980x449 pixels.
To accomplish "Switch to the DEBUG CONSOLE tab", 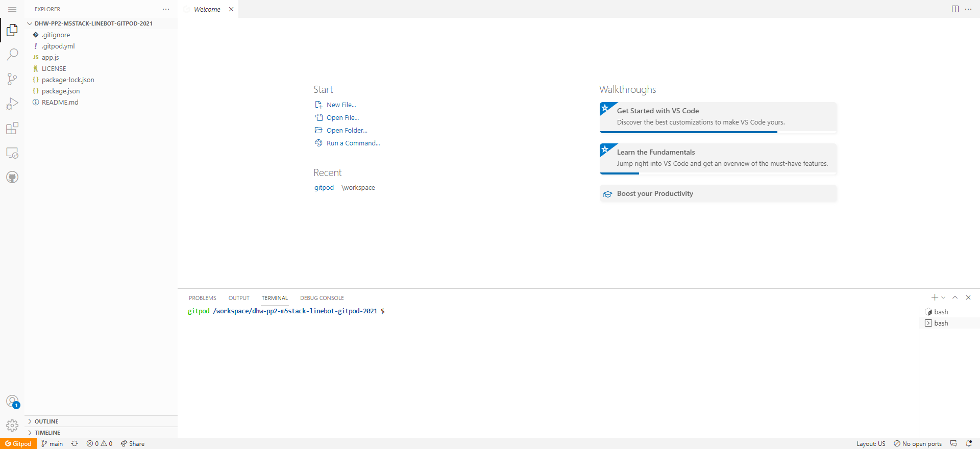I will pyautogui.click(x=322, y=298).
